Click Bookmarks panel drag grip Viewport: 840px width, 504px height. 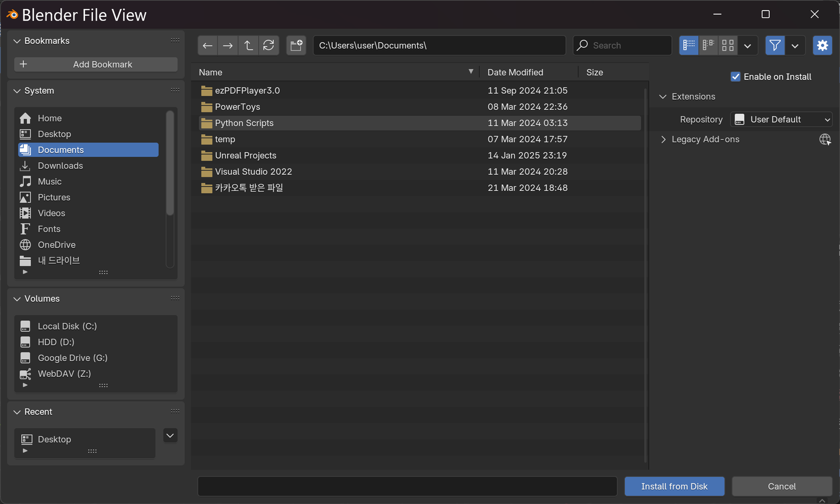pyautogui.click(x=175, y=40)
